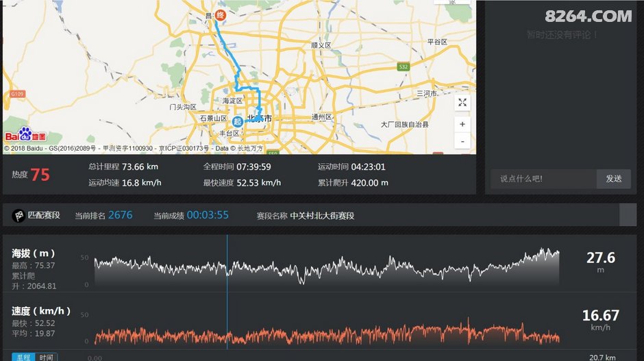
Task: Switch chart axis to 里程 (distance)
Action: (23, 357)
